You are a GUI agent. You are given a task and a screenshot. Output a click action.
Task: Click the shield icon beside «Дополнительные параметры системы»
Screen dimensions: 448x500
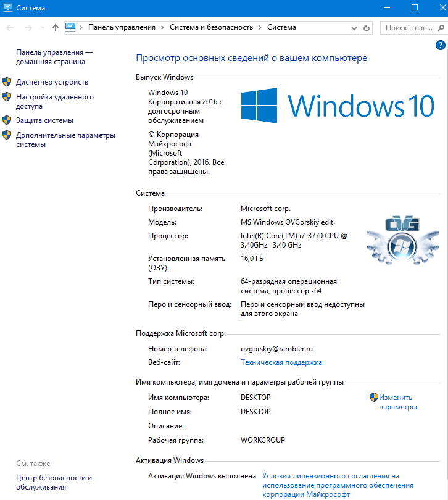[7, 135]
